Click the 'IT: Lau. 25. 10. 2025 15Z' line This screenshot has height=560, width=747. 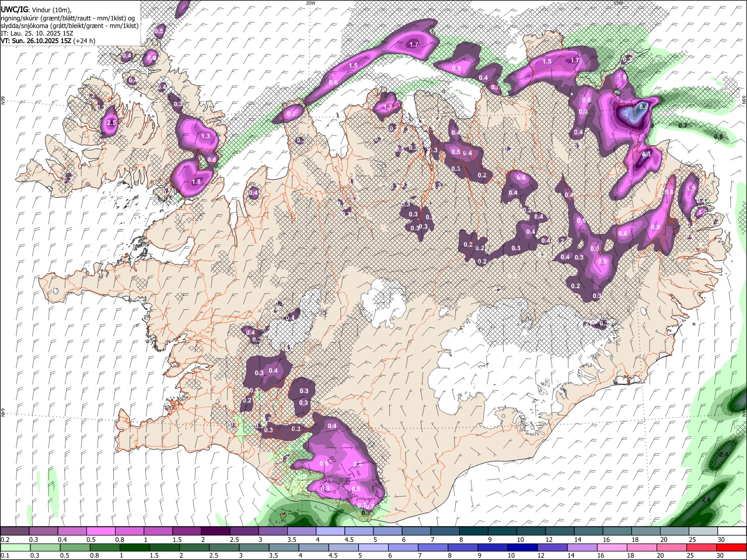coord(36,33)
